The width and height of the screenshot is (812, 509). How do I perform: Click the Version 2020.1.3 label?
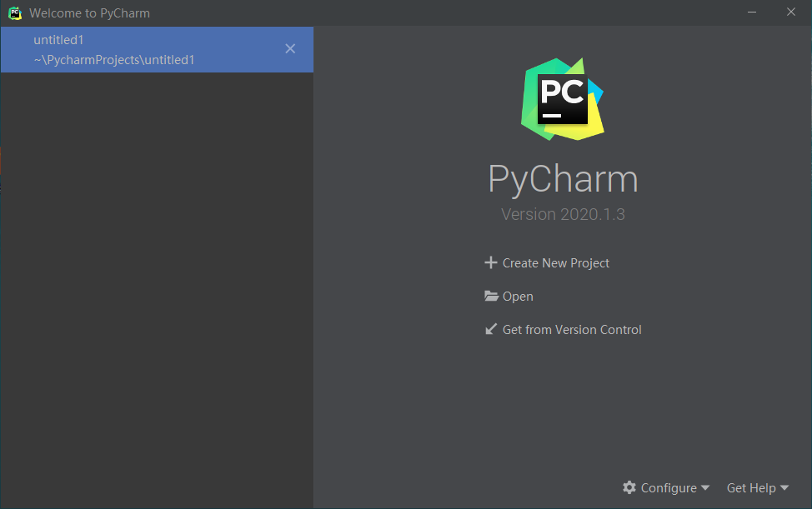pyautogui.click(x=562, y=213)
